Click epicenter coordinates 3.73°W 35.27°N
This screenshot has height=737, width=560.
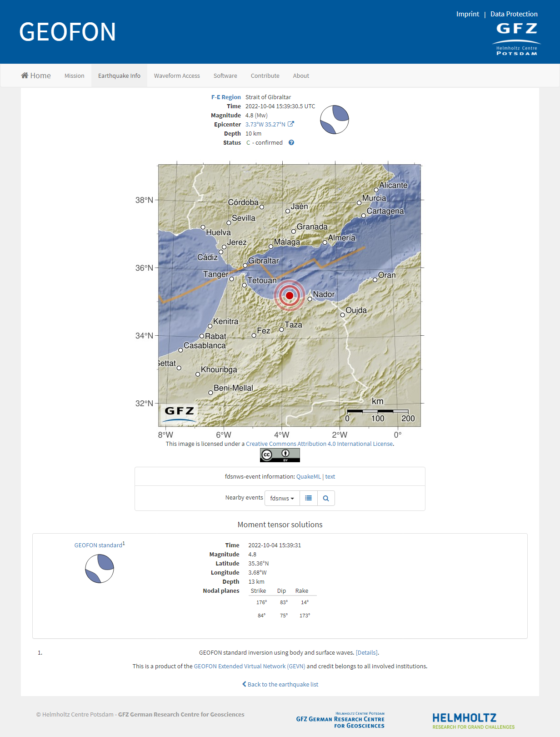(x=265, y=124)
